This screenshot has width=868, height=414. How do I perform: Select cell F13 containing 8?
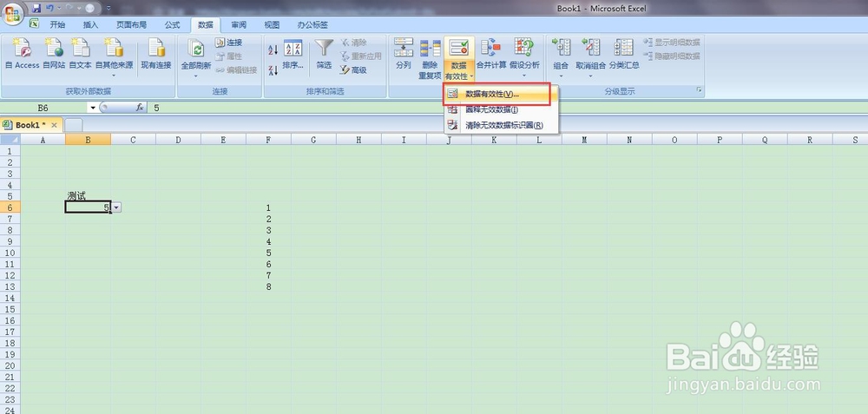(x=268, y=286)
